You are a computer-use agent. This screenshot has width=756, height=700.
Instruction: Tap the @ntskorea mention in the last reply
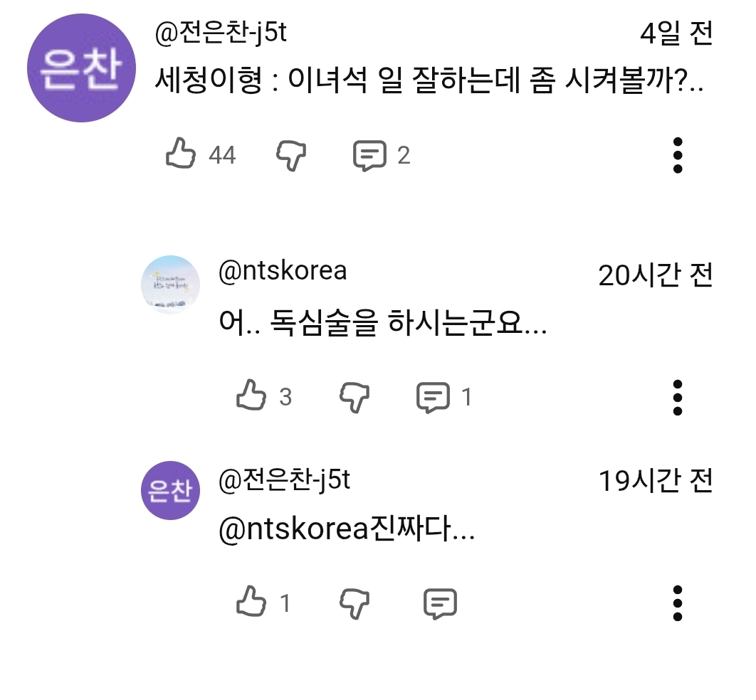click(292, 530)
